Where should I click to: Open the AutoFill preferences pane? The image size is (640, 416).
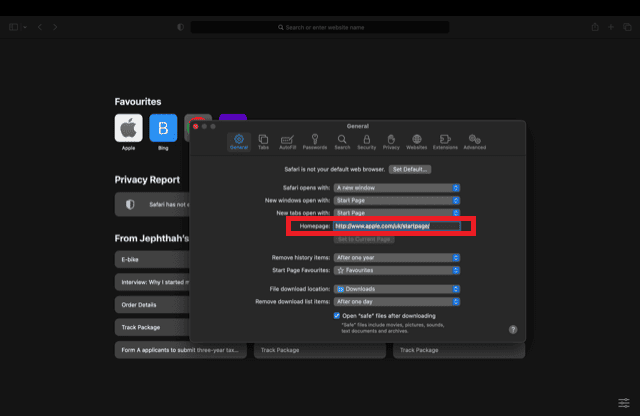click(288, 142)
